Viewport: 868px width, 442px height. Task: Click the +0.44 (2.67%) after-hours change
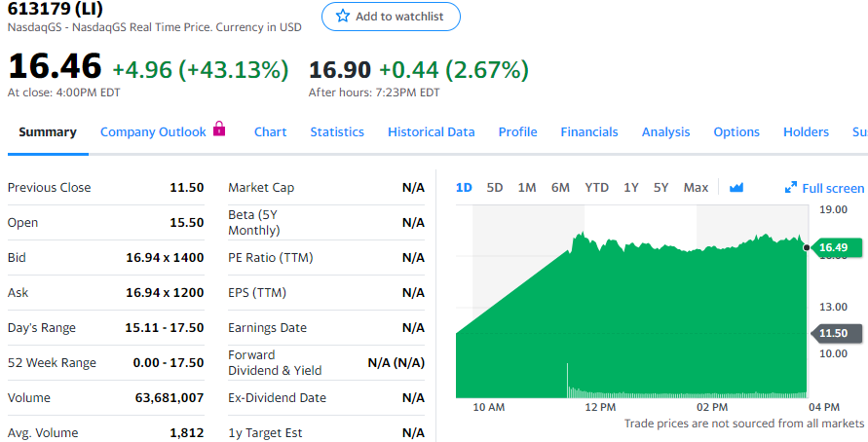[454, 70]
